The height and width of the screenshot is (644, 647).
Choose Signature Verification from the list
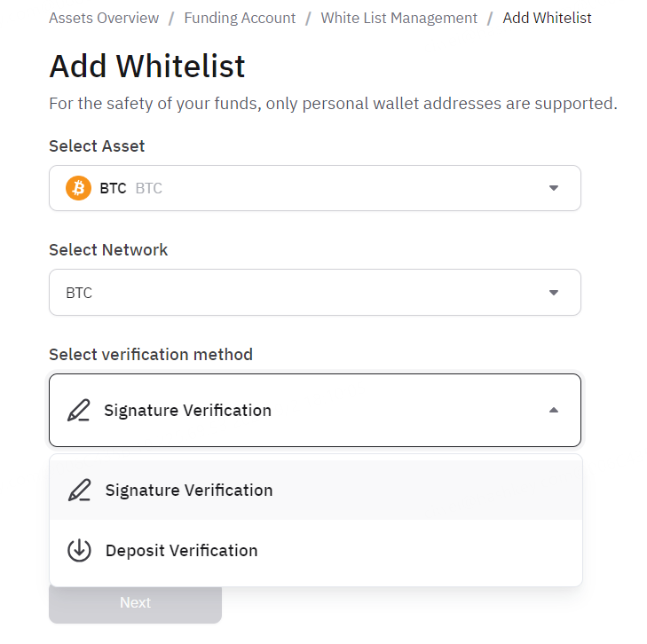pos(316,491)
